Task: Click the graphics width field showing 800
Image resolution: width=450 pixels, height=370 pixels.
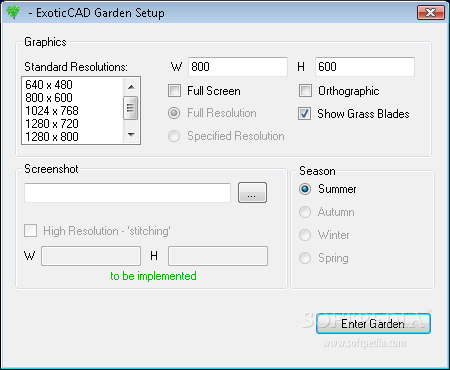Action: tap(238, 67)
